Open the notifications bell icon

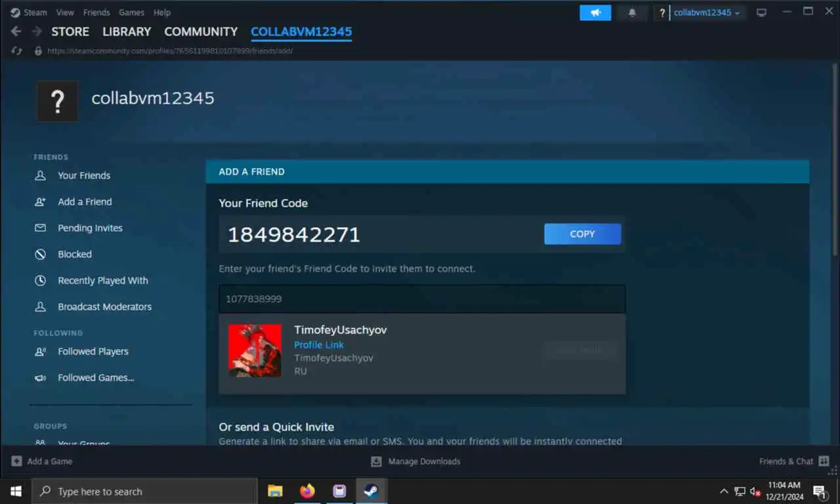pos(633,12)
